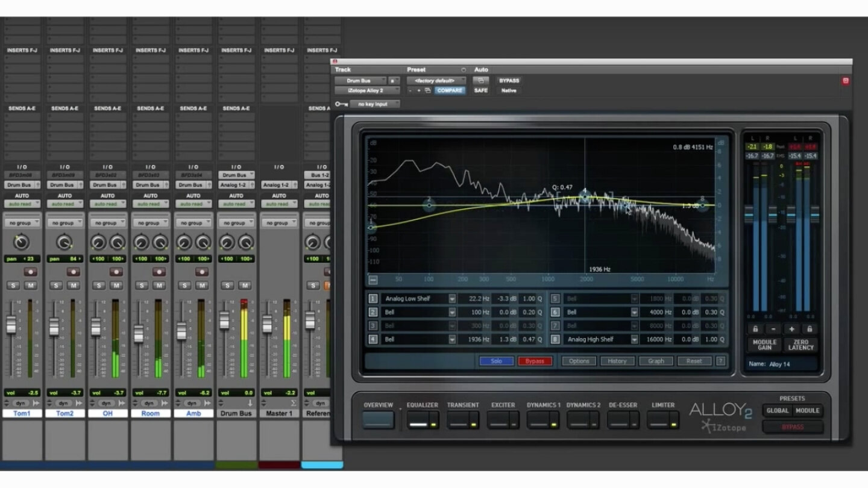Click the Tom2 pan knob

[x=64, y=243]
